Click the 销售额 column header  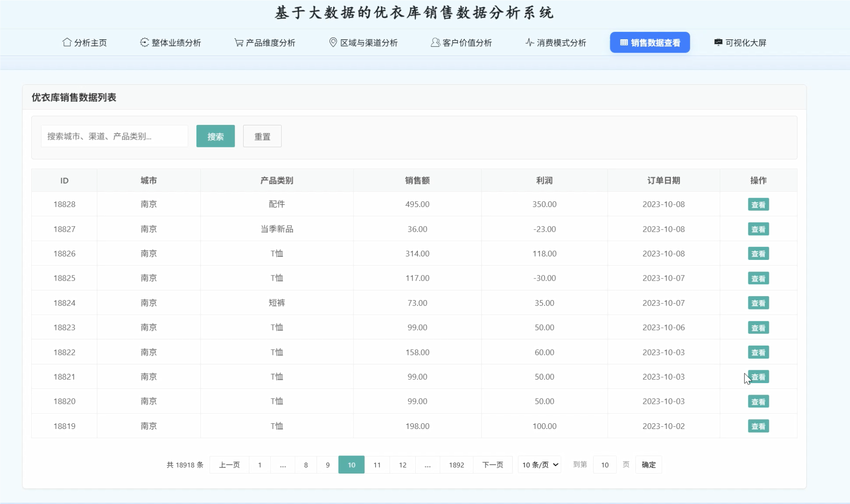(417, 181)
